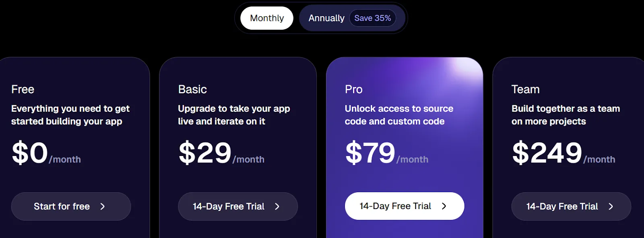Click the arrow icon on Basic plan's trial button

pos(278,206)
